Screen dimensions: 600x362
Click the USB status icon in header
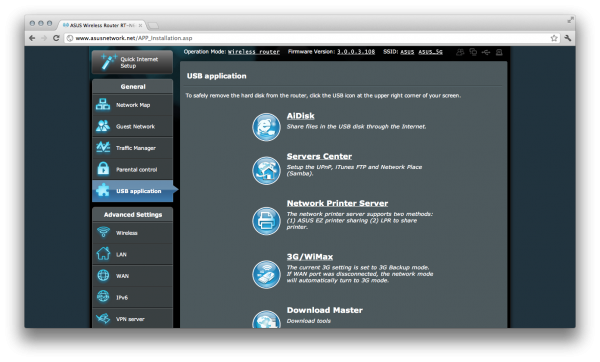pos(486,52)
